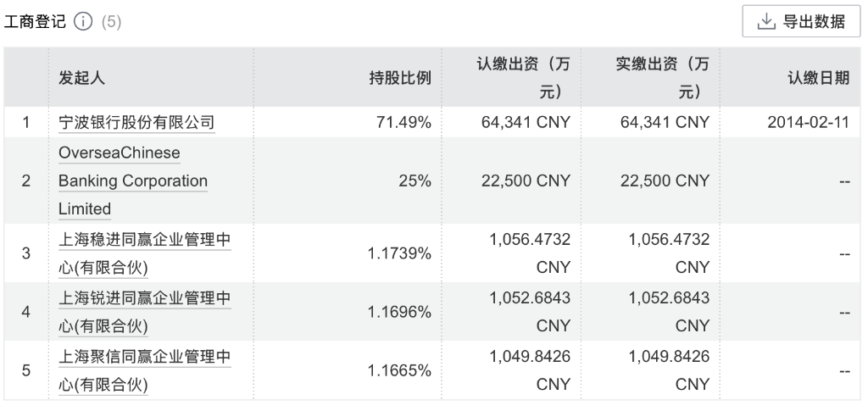The height and width of the screenshot is (411, 868).
Task: Open OverseaChinese Banking Corporation Limited link
Action: [x=133, y=181]
